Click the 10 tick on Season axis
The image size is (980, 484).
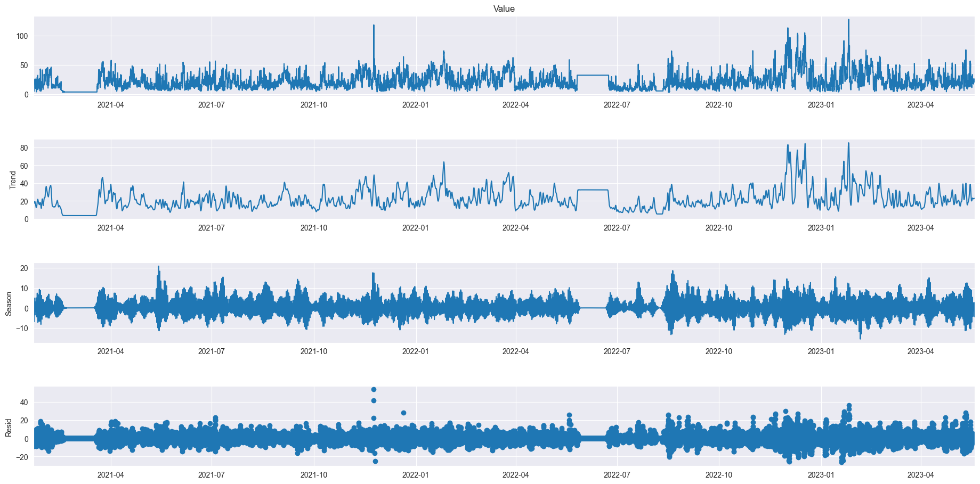click(x=25, y=288)
